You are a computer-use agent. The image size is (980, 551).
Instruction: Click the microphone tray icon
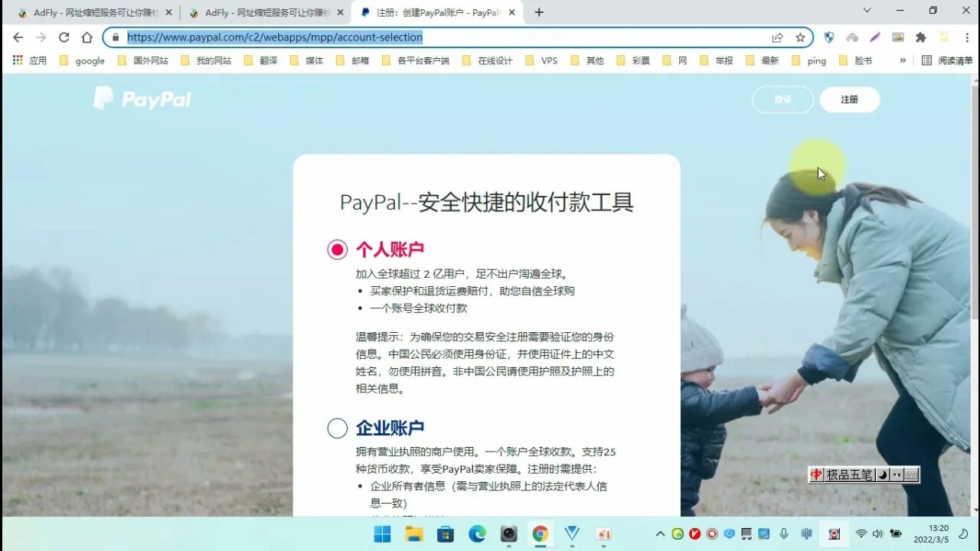click(783, 533)
